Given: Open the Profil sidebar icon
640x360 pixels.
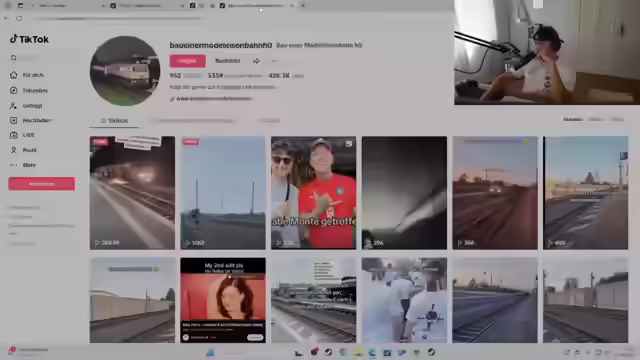Looking at the screenshot, I should 13,150.
